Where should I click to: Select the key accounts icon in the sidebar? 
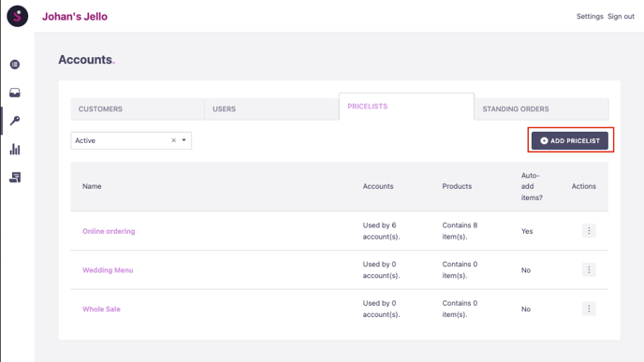coord(15,121)
